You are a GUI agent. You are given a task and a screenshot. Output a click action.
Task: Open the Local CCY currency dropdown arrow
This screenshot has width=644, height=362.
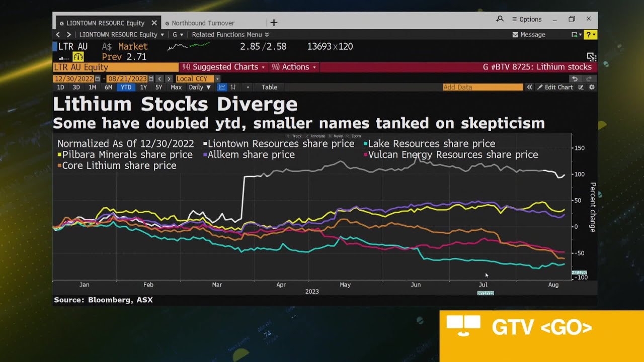[x=217, y=79]
